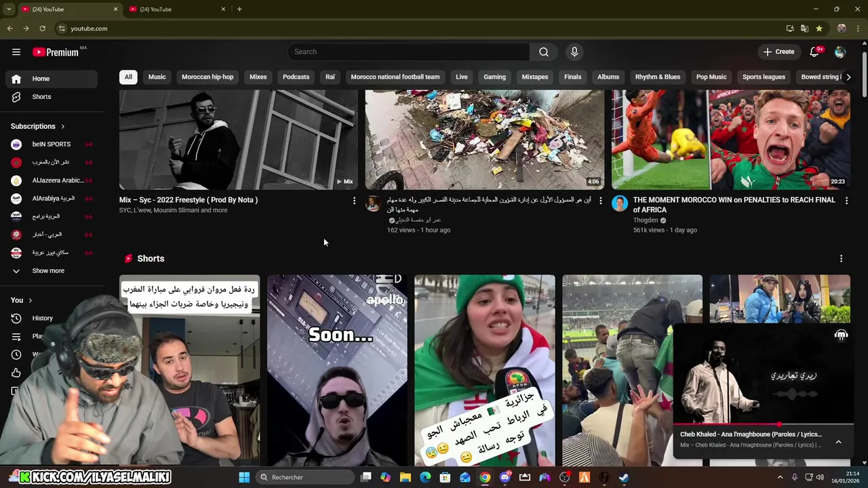Open the Short with Algerian flag girl

485,371
